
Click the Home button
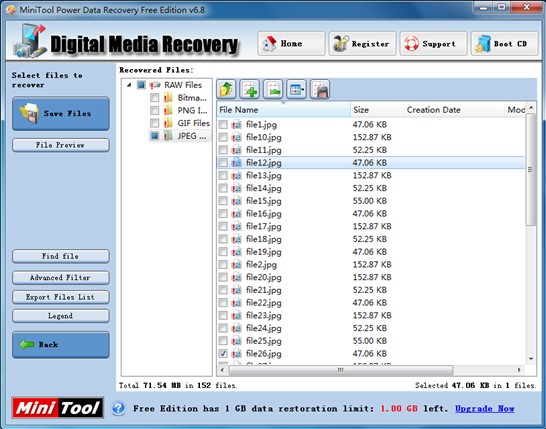coord(291,44)
